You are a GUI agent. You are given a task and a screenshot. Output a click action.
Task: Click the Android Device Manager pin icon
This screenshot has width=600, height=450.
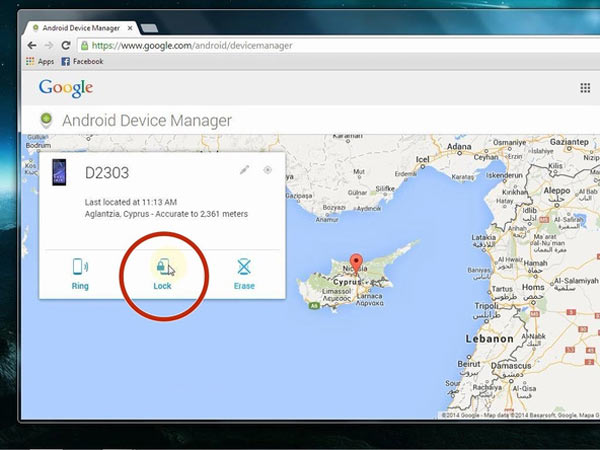pos(46,120)
